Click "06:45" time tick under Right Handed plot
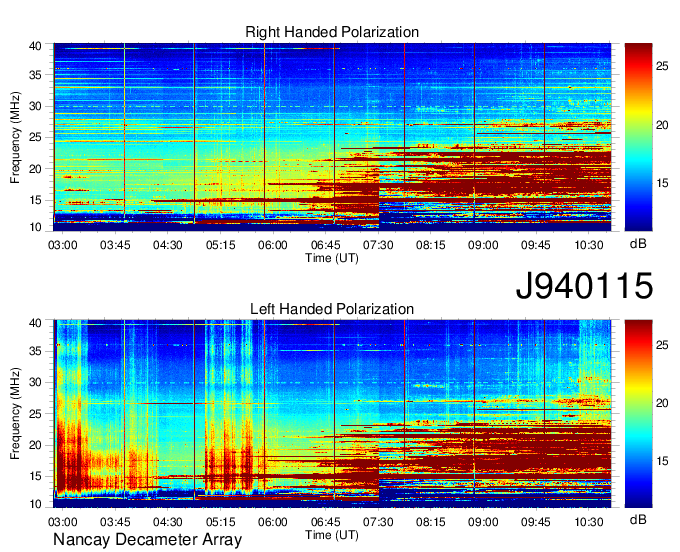Image resolution: width=680 pixels, height=552 pixels. pos(326,245)
